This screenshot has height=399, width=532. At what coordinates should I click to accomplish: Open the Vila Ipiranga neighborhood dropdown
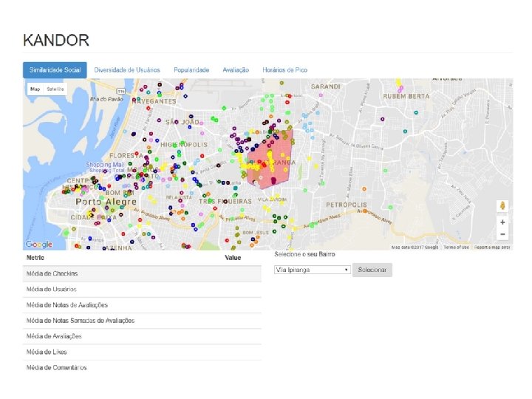[312, 270]
